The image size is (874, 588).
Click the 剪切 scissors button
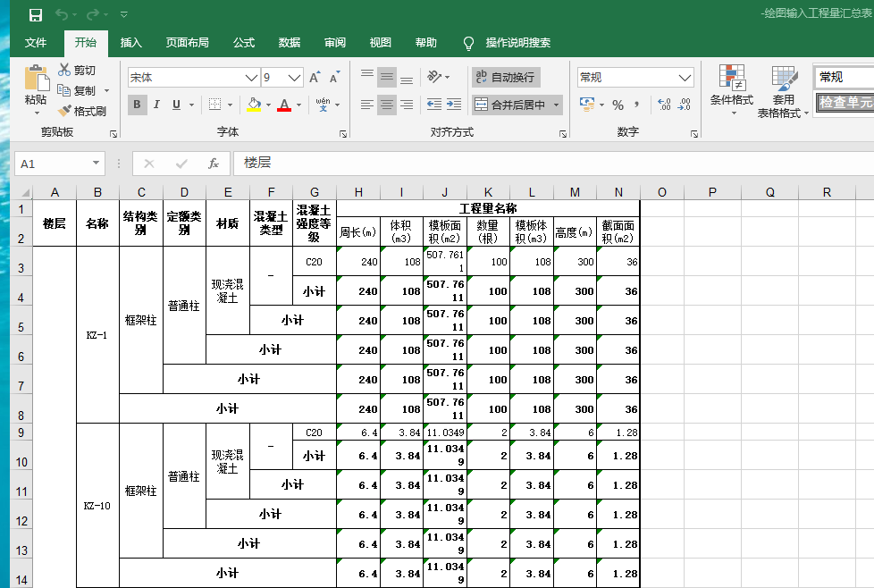click(x=77, y=71)
